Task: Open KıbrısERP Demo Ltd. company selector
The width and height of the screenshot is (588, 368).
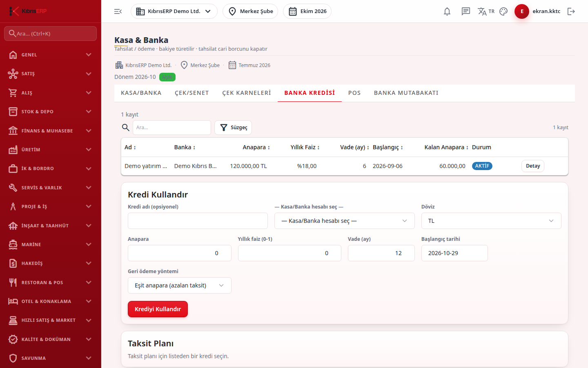Action: [174, 11]
